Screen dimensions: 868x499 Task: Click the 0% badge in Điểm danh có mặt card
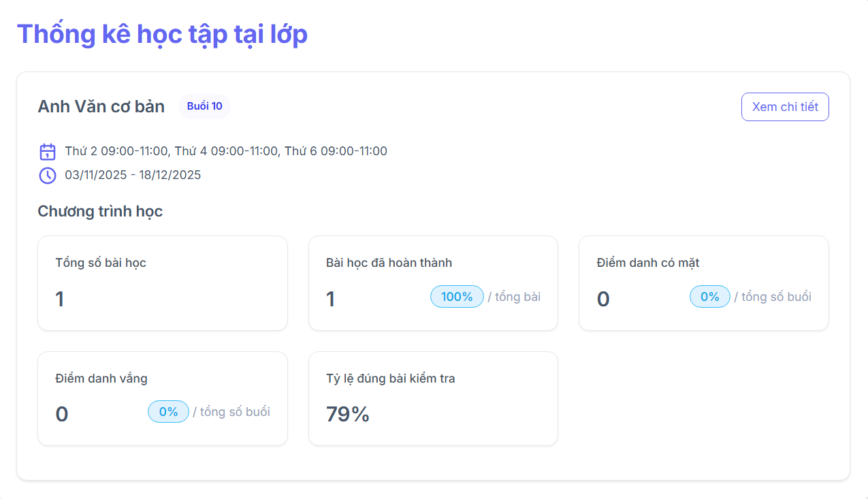pos(709,296)
